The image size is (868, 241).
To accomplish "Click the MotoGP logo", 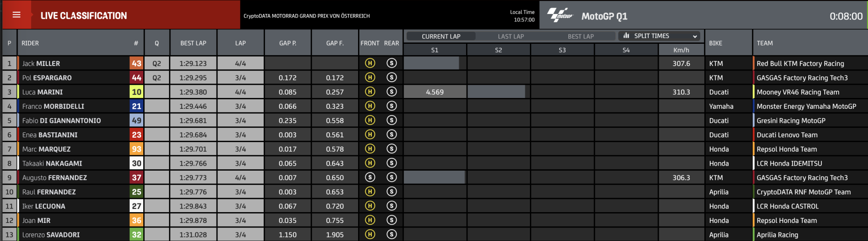I will pyautogui.click(x=560, y=15).
